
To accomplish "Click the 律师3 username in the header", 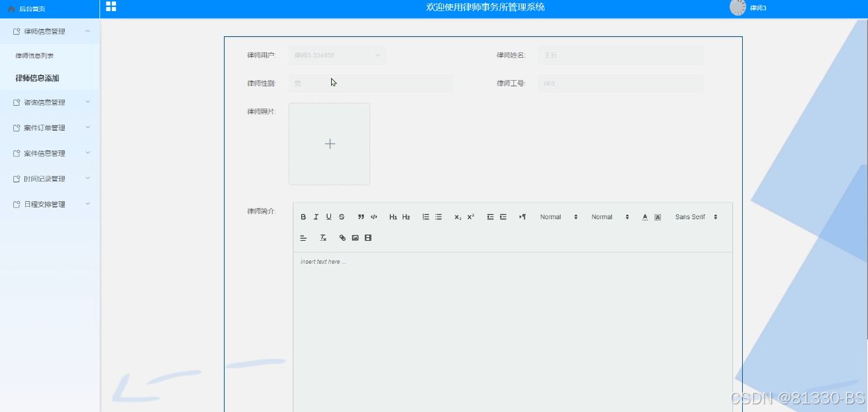I will [758, 8].
